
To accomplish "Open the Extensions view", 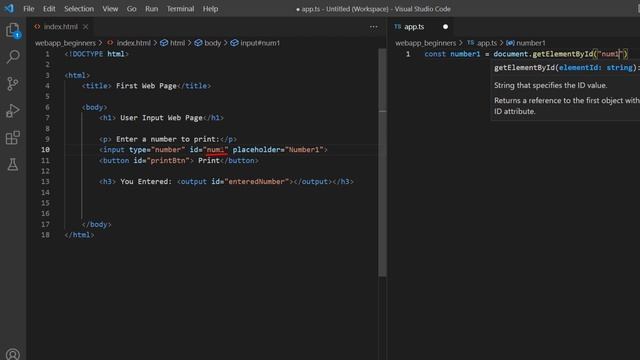I will click(x=13, y=138).
